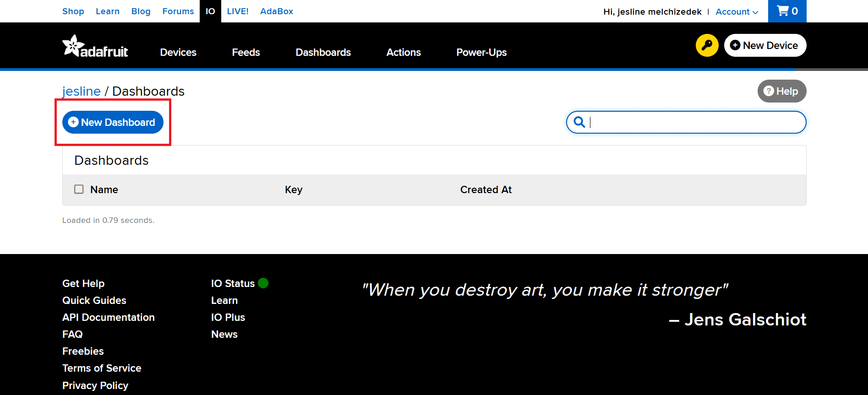Image resolution: width=868 pixels, height=395 pixels.
Task: Select the Power-Ups menu item
Action: point(481,52)
